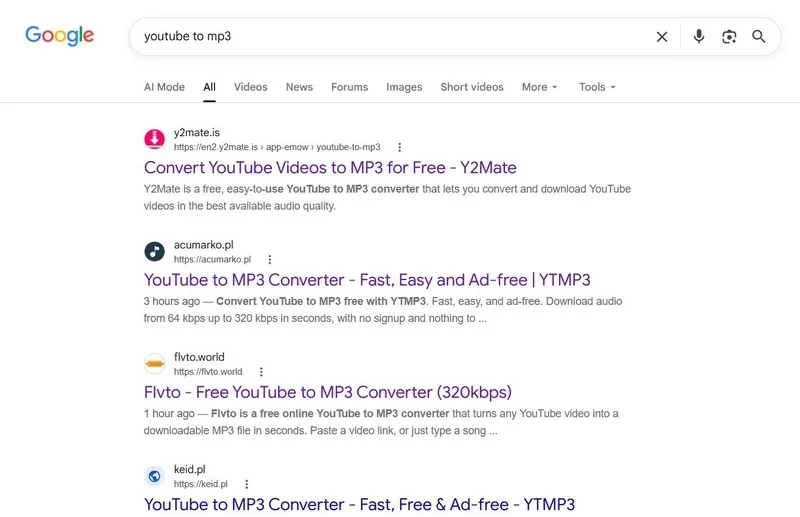Open three-dot menu for y2mate.is result
Image resolution: width=800 pixels, height=517 pixels.
tap(399, 147)
